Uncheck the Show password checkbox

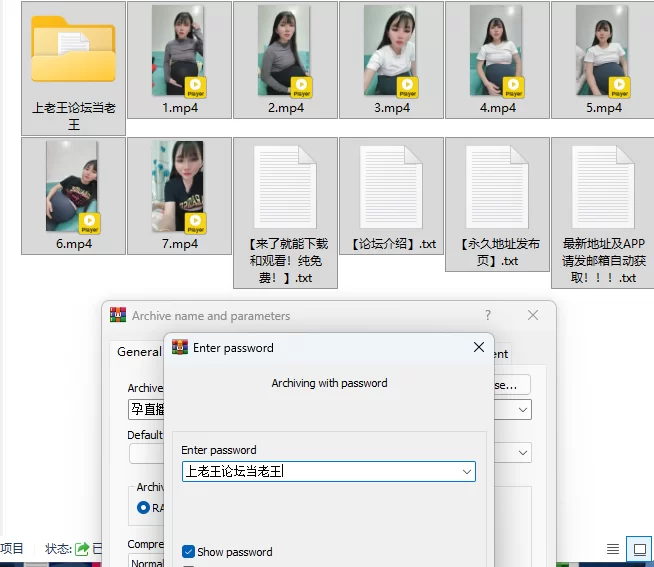click(189, 552)
